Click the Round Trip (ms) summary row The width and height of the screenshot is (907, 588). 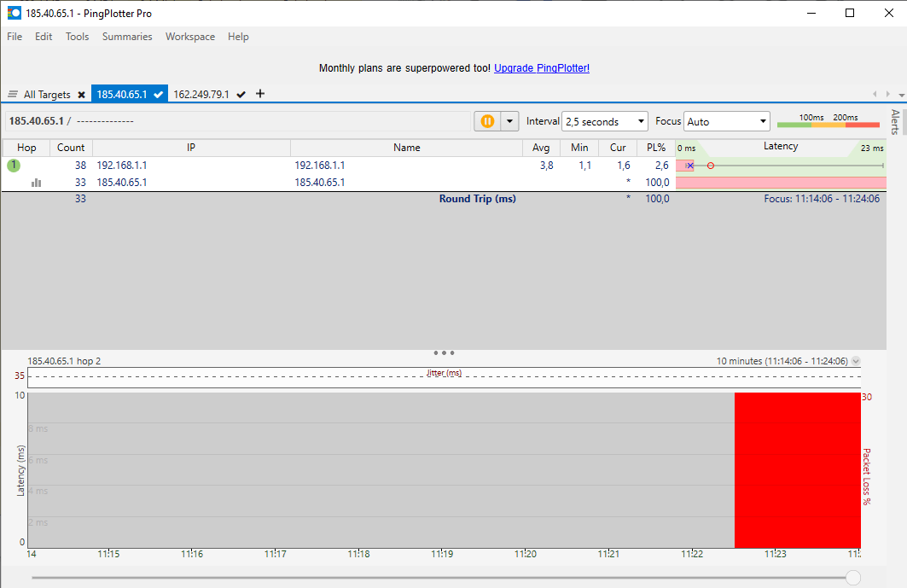tap(444, 199)
